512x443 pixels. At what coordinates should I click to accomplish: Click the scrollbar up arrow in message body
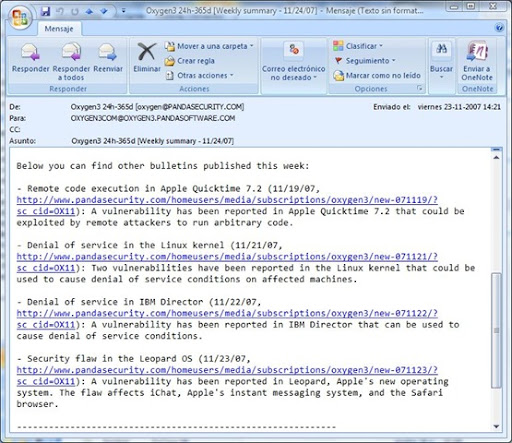point(496,157)
